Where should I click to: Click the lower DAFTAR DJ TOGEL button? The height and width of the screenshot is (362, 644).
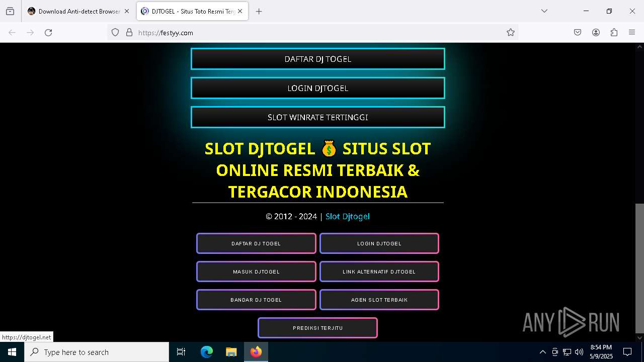256,243
